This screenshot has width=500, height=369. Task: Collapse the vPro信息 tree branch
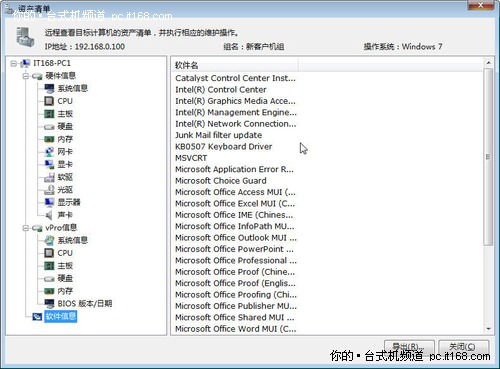(26, 228)
